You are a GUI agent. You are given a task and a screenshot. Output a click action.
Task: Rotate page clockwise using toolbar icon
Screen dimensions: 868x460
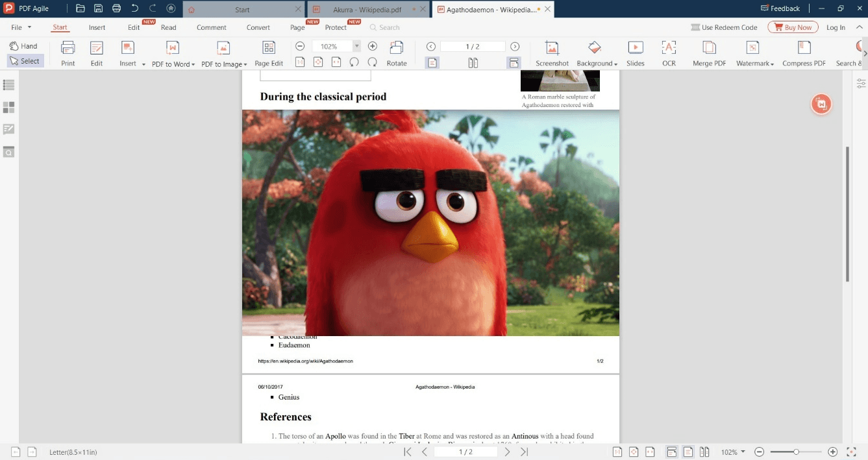373,62
